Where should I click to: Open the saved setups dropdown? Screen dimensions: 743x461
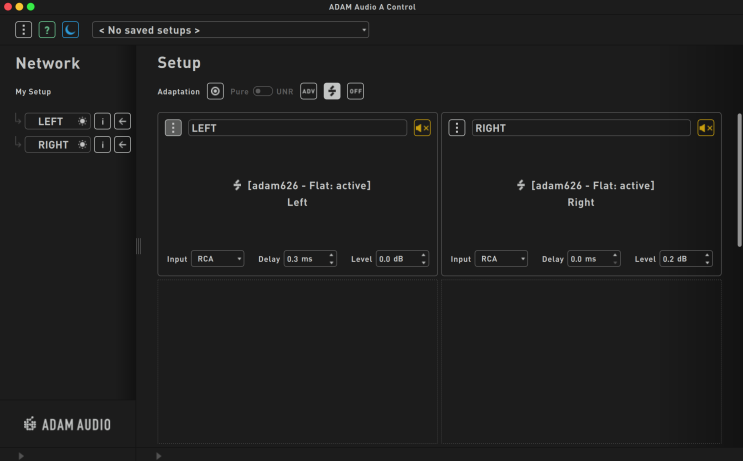[230, 30]
